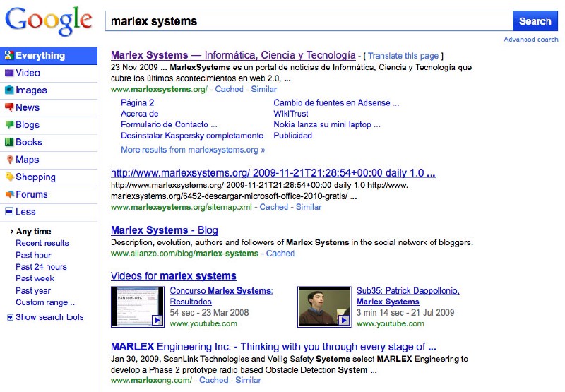This screenshot has height=392, width=565.
Task: Select the Maps label in sidebar
Action: tap(27, 160)
